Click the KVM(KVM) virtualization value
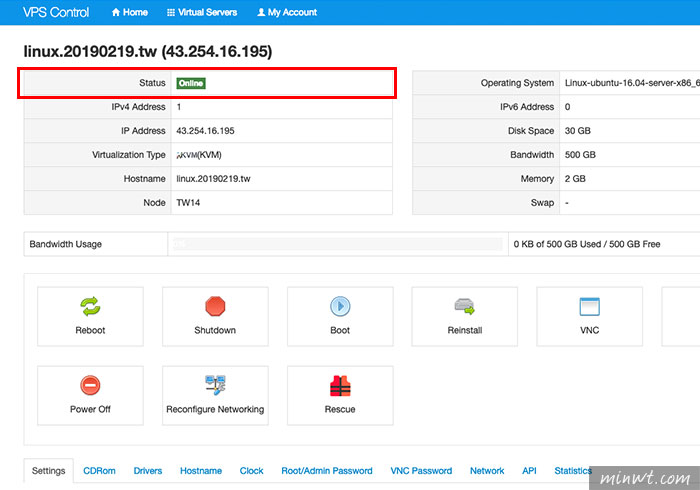This screenshot has width=700, height=490. [x=199, y=155]
